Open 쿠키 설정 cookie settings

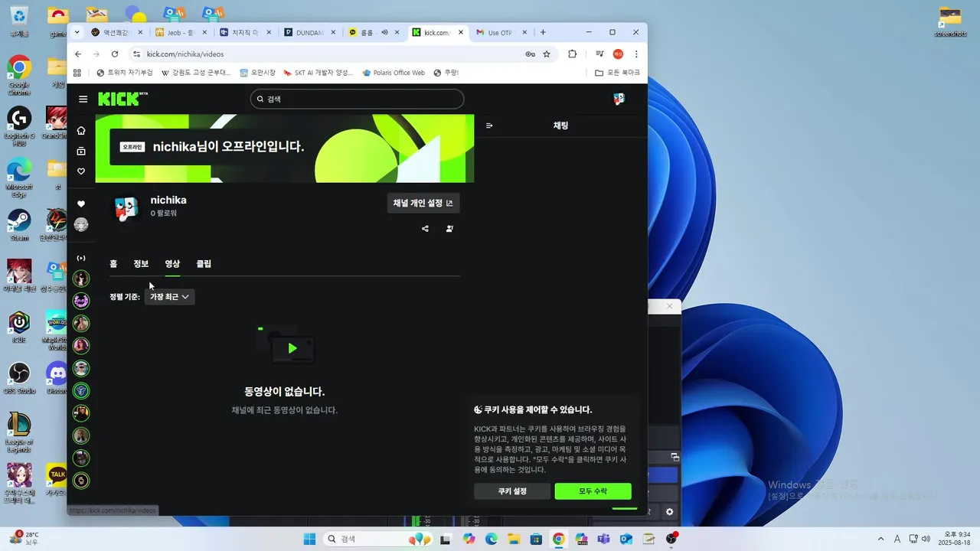[x=511, y=491]
